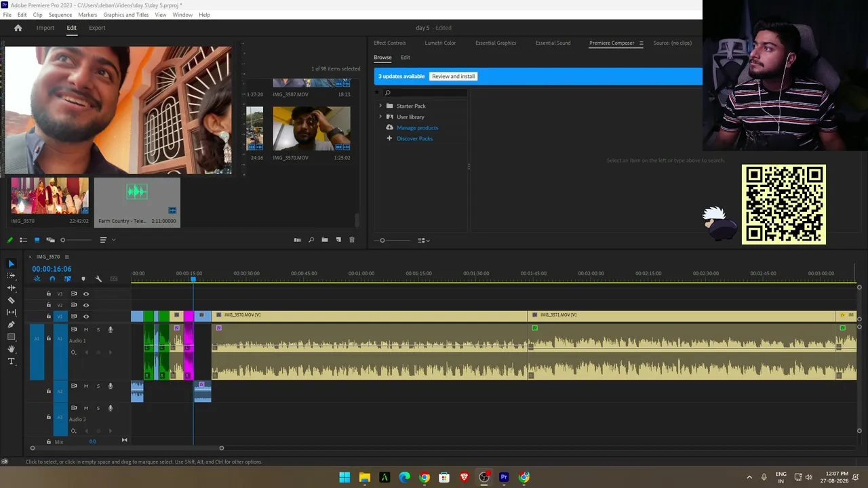
Task: Open the Graphics and Titles menu
Action: click(x=126, y=15)
